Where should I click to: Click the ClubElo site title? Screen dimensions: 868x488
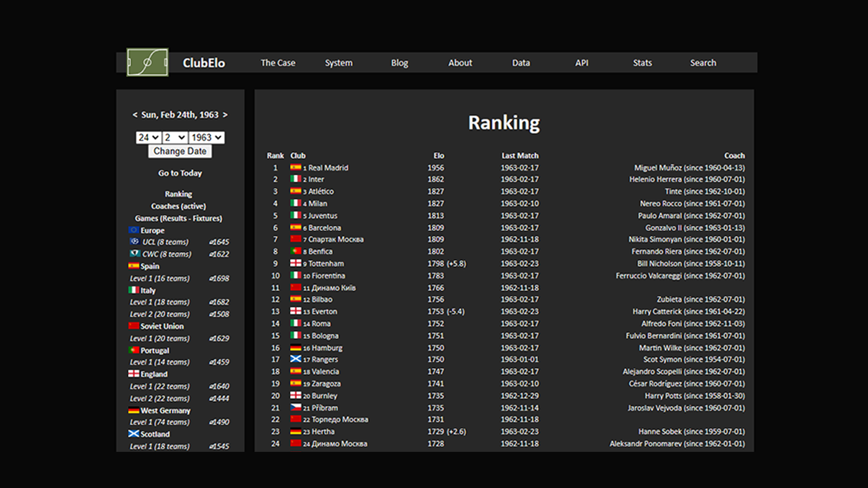[x=204, y=63]
